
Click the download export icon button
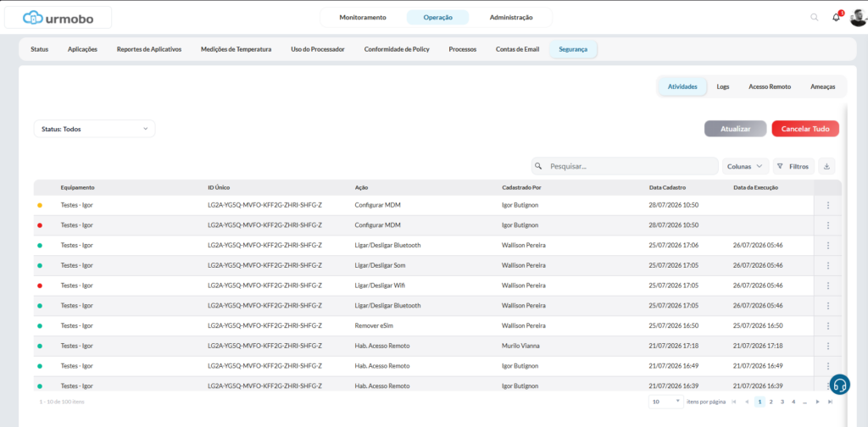(x=826, y=166)
